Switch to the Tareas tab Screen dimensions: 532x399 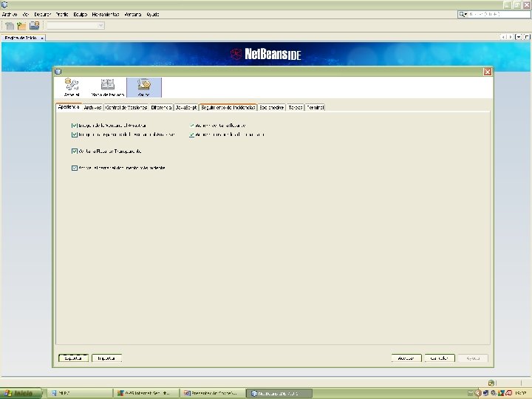(x=295, y=108)
